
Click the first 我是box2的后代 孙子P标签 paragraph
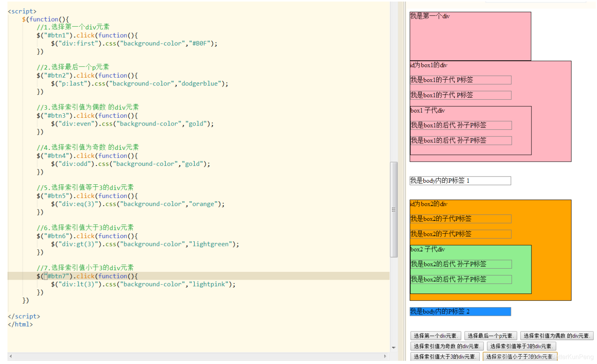pyautogui.click(x=461, y=264)
